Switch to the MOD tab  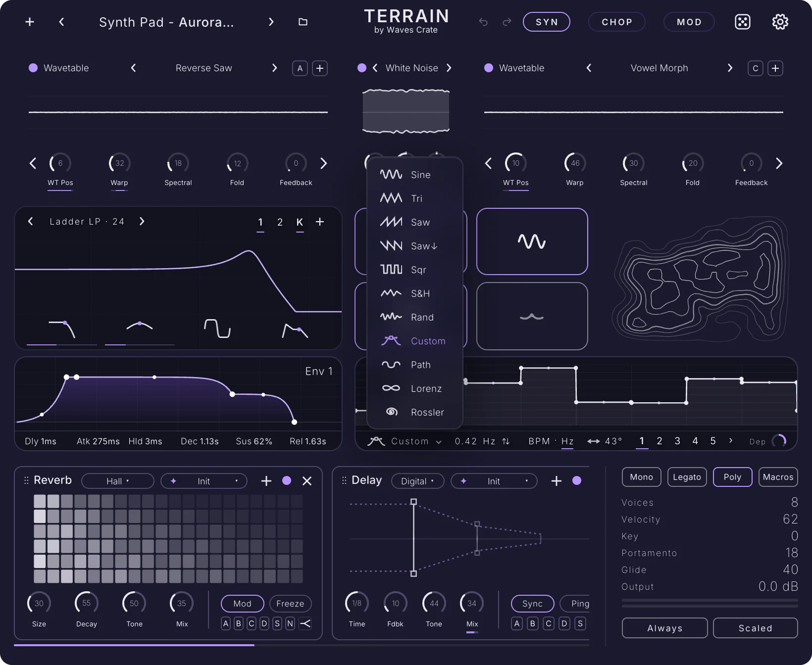[x=689, y=22]
